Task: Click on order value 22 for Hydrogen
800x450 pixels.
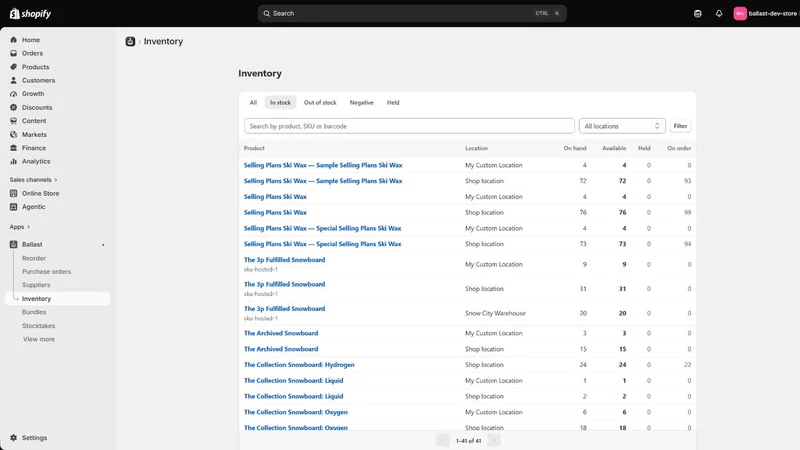Action: coord(687,365)
